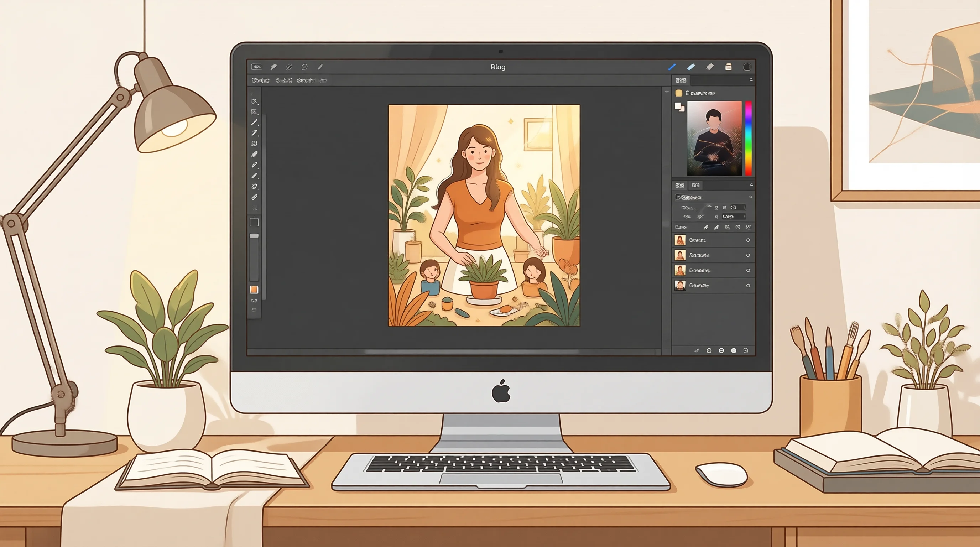
Task: Click the second pen icon in the layers toolbar row
Action: coord(716,227)
